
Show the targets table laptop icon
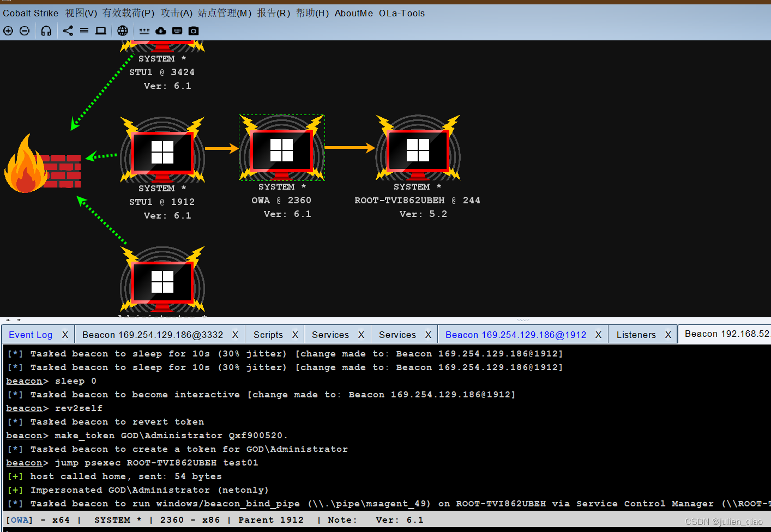tap(101, 31)
